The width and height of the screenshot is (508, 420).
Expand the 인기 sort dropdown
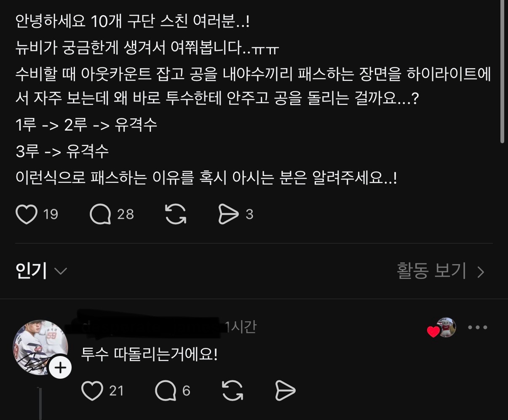[41, 270]
